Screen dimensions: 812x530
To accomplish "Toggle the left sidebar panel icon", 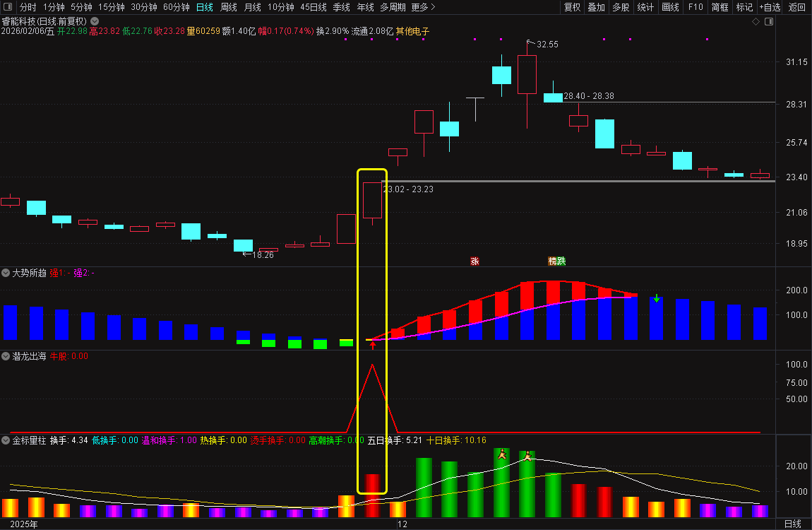I will tap(8, 7).
